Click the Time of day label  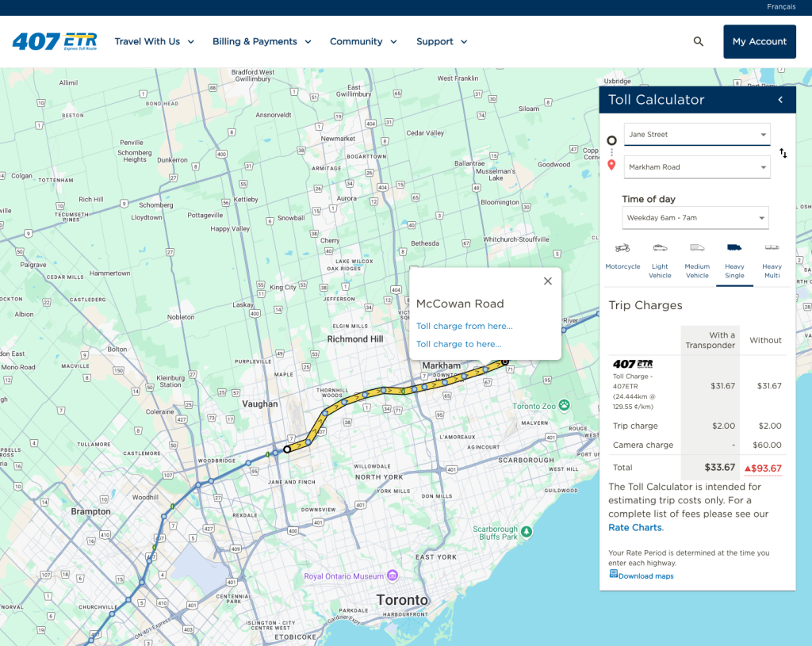pos(649,199)
